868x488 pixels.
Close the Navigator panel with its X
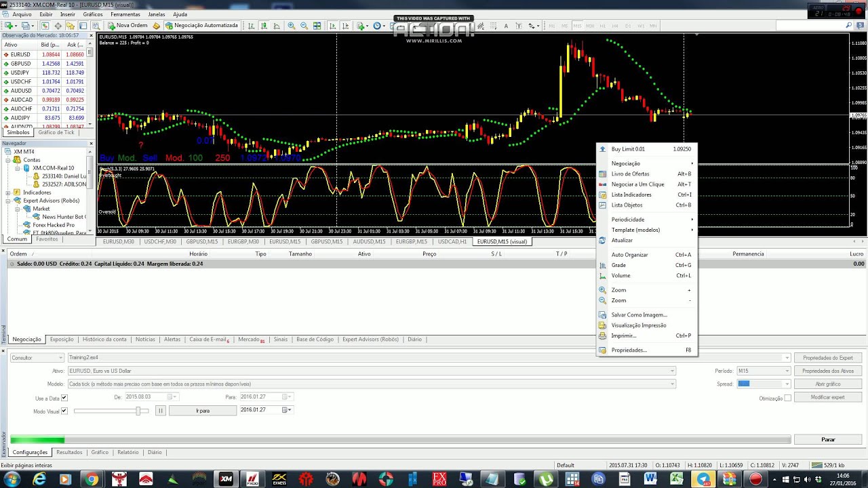[x=91, y=143]
